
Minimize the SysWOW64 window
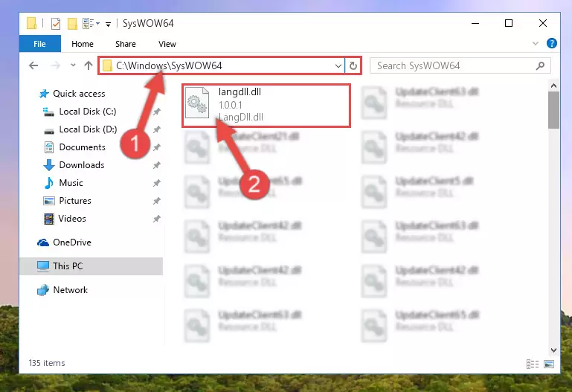475,24
